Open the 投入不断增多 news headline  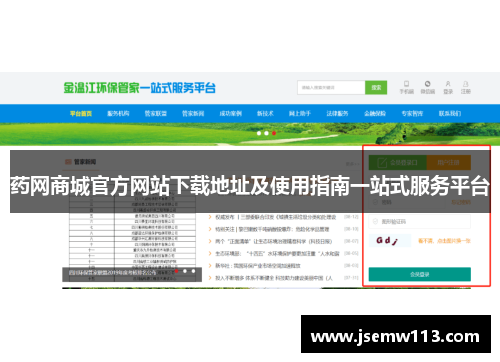(274, 278)
